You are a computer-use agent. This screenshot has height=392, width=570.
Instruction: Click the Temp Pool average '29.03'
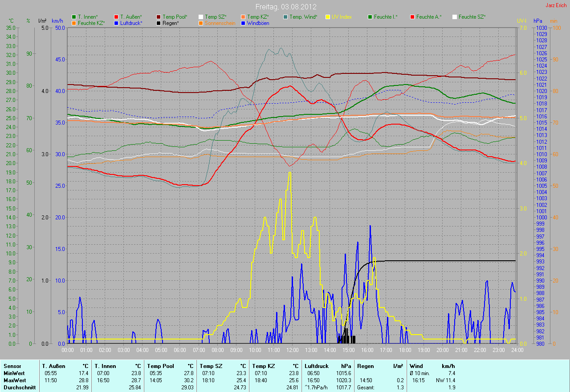[187, 388]
